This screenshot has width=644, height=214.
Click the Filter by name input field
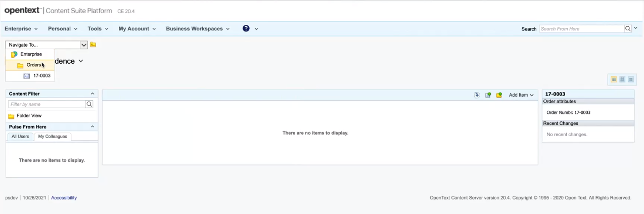coord(47,104)
